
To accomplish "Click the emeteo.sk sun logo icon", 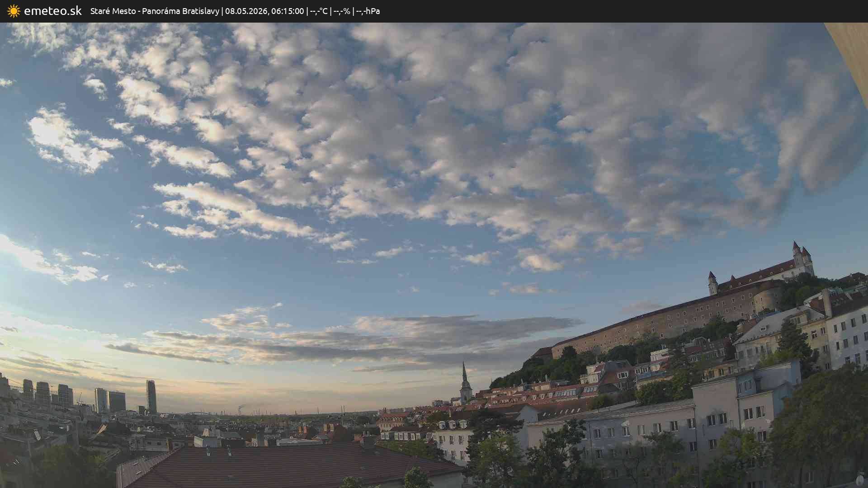I will pyautogui.click(x=14, y=11).
